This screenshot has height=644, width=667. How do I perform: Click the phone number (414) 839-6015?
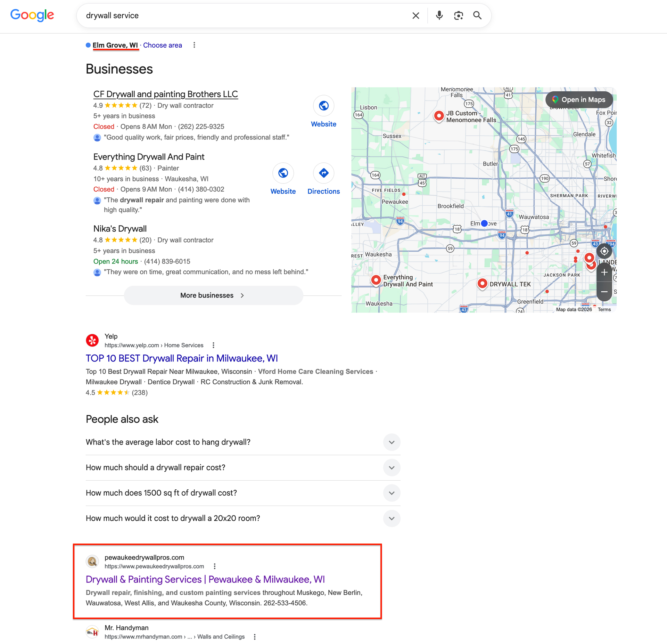(167, 261)
